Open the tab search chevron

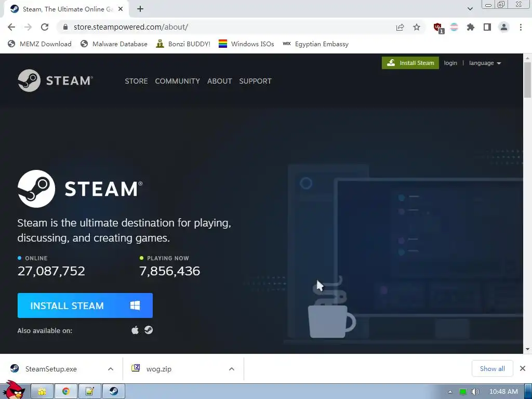click(470, 9)
